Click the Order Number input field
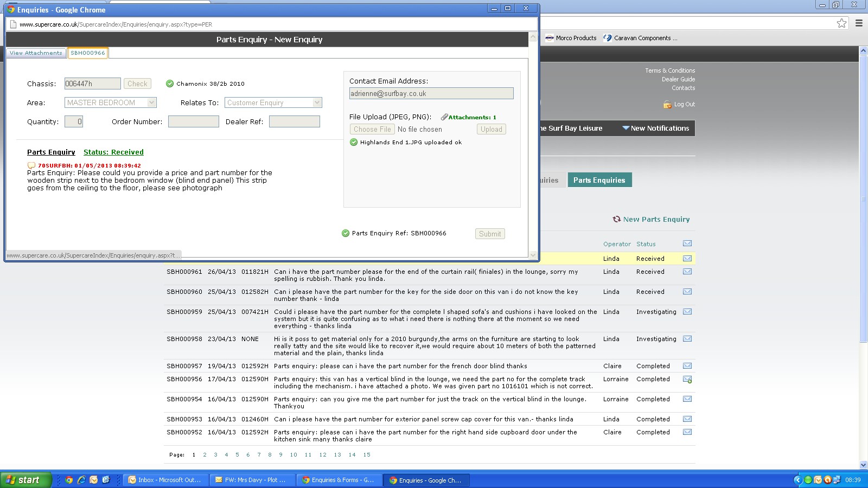This screenshot has height=488, width=868. [x=194, y=122]
